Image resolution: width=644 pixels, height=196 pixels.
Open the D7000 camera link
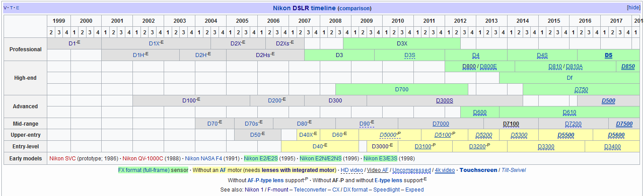point(441,124)
